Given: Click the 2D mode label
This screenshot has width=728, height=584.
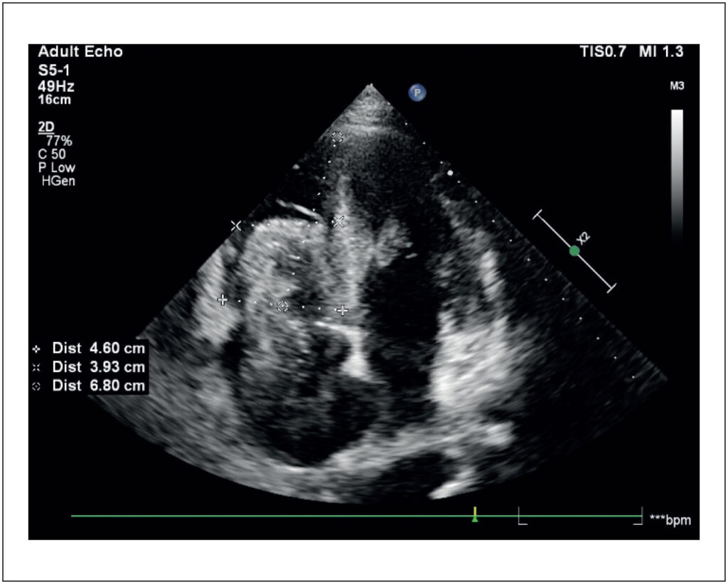Looking at the screenshot, I should pyautogui.click(x=45, y=127).
